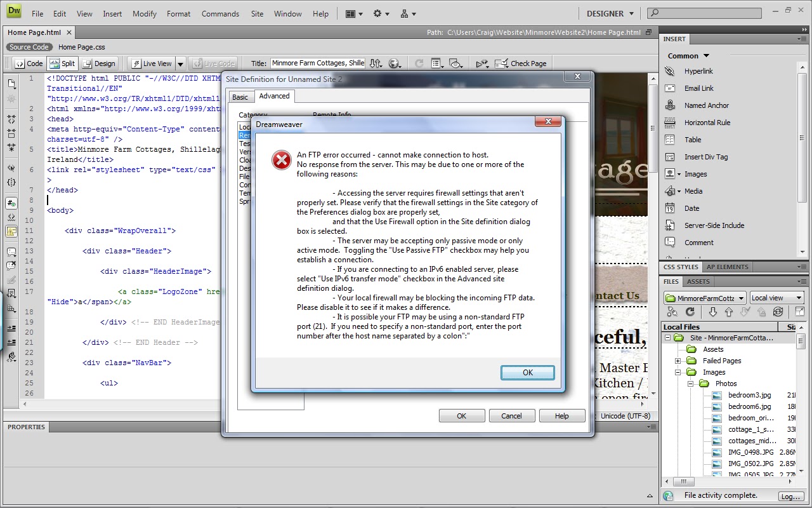Click the search field in the application bar
Screen dimensions: 812x508
tap(704, 13)
